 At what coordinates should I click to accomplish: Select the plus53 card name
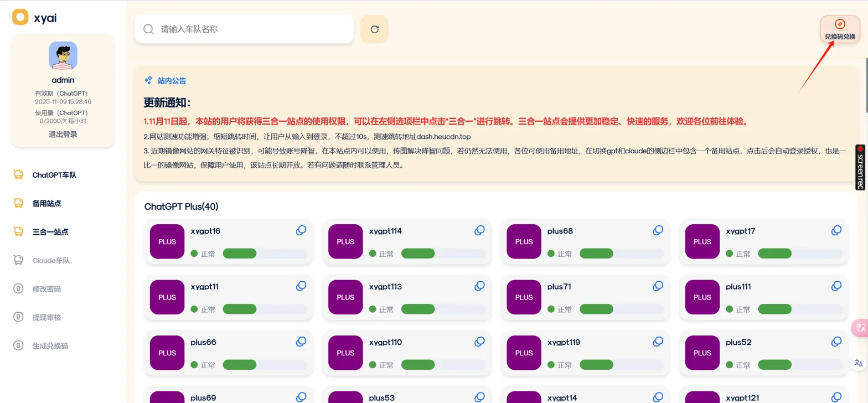382,397
